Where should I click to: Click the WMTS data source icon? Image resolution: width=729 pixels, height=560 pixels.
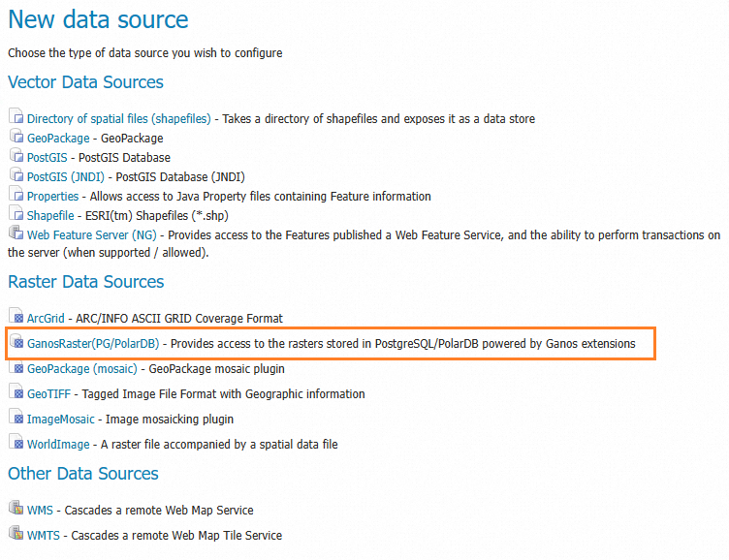pyautogui.click(x=16, y=534)
